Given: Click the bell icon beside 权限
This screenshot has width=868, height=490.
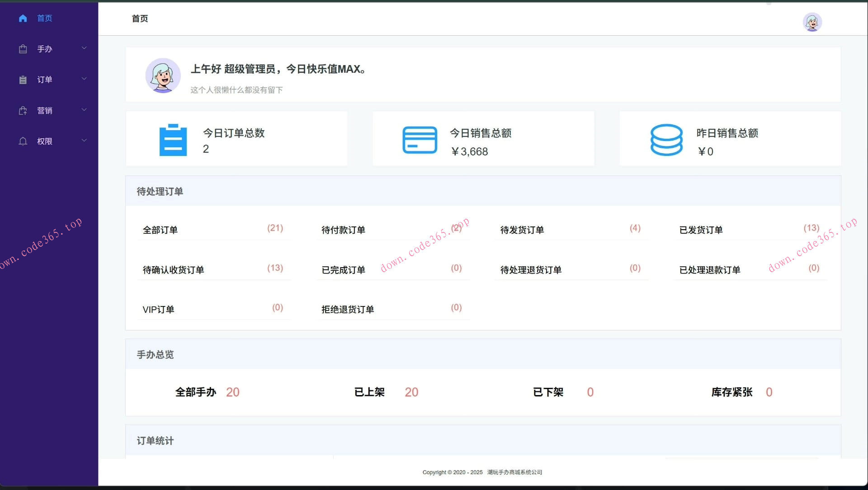Looking at the screenshot, I should pos(23,141).
